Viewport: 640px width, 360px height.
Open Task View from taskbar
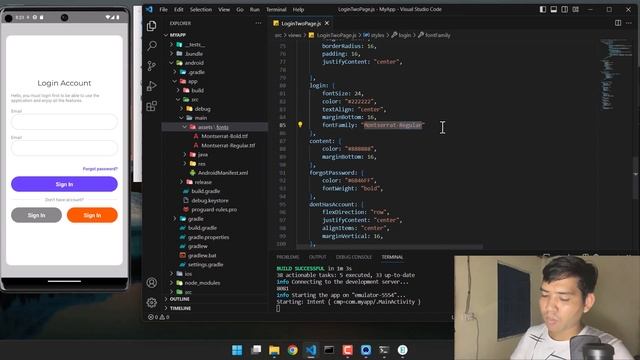click(x=256, y=350)
